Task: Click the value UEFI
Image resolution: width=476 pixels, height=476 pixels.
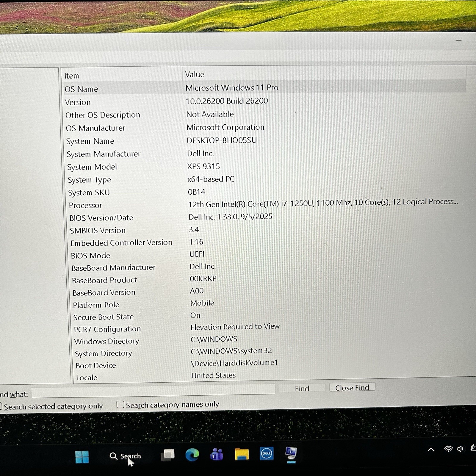Action: (197, 254)
